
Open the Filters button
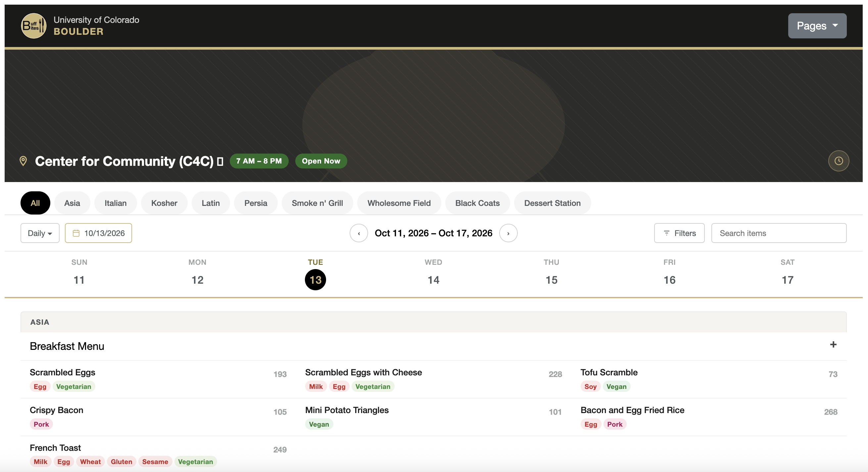[x=679, y=233]
